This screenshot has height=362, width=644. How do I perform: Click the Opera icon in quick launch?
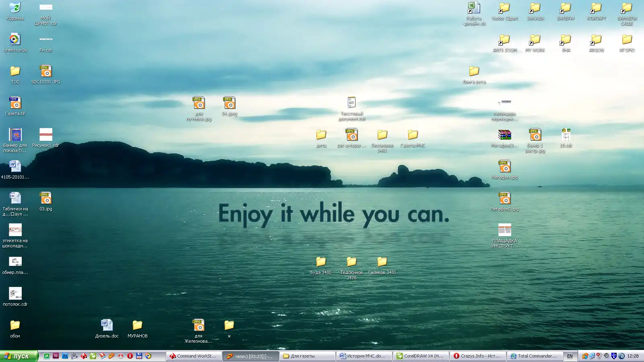point(130,356)
